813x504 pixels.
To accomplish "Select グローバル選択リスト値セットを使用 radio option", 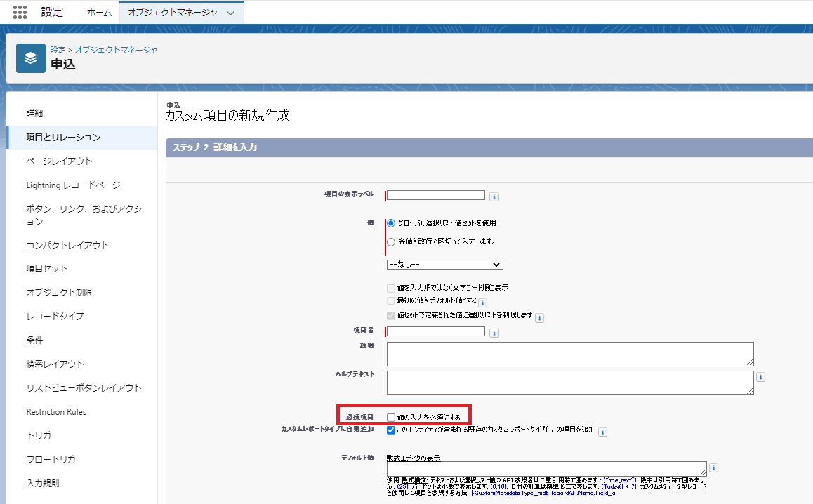I will pyautogui.click(x=391, y=223).
